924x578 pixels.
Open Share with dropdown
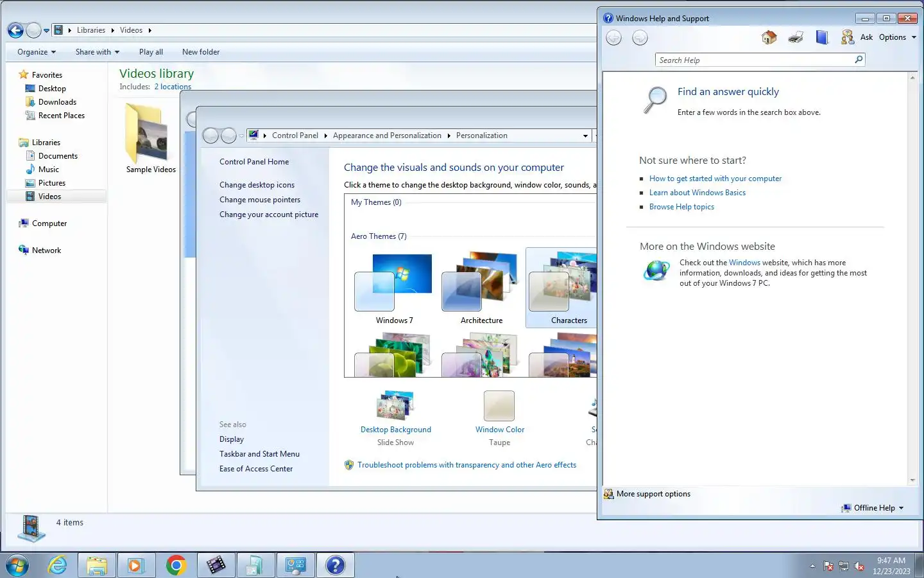98,52
